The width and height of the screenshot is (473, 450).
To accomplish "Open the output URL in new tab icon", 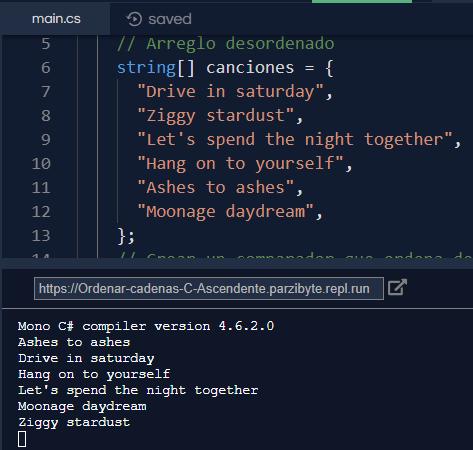I will [x=397, y=287].
